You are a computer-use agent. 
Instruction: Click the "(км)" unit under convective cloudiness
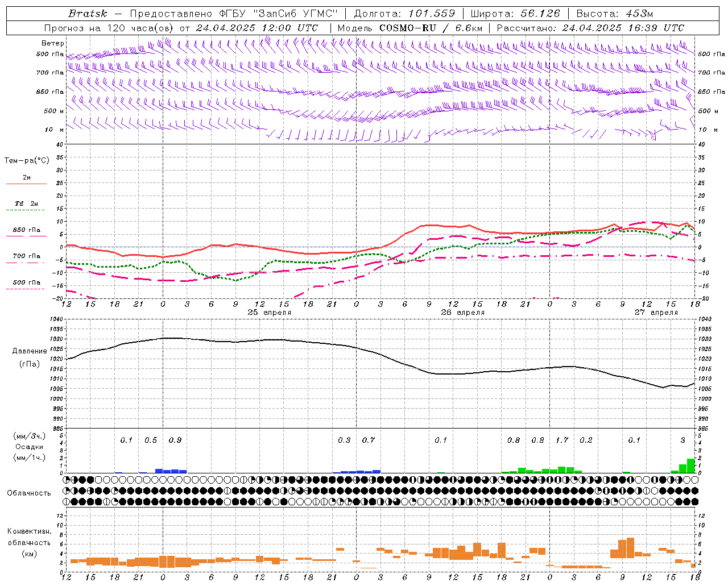tap(30, 554)
